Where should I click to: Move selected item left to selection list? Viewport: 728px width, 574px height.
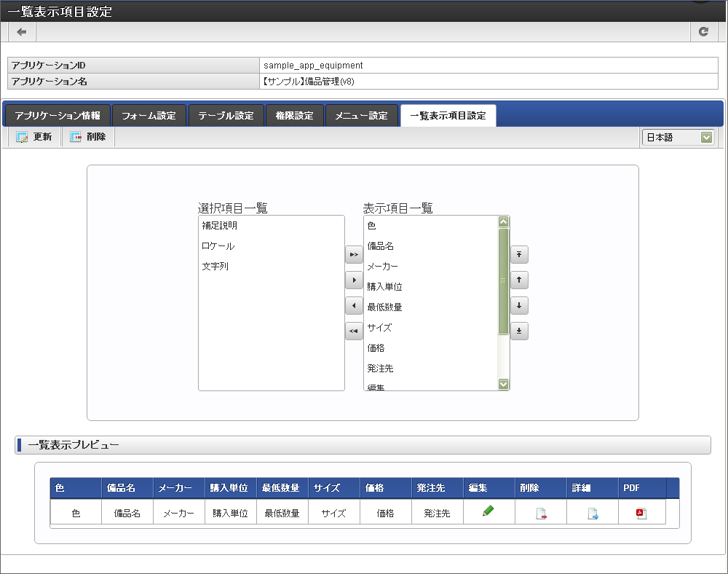click(x=354, y=306)
